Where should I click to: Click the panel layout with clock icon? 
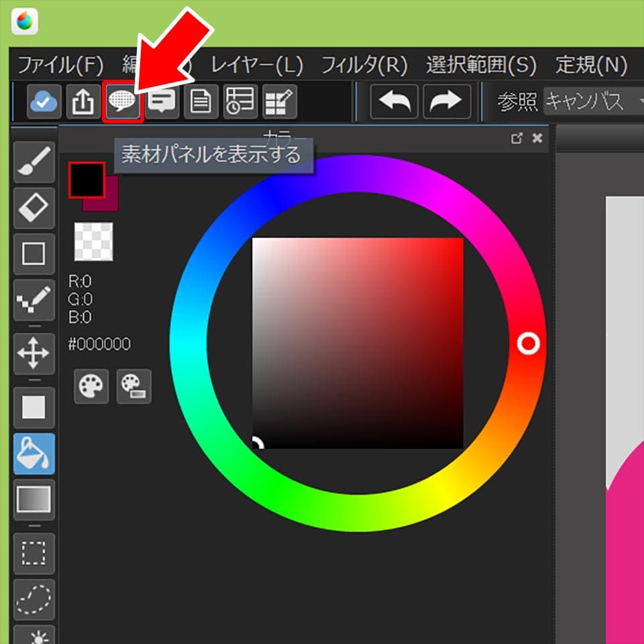click(x=241, y=101)
